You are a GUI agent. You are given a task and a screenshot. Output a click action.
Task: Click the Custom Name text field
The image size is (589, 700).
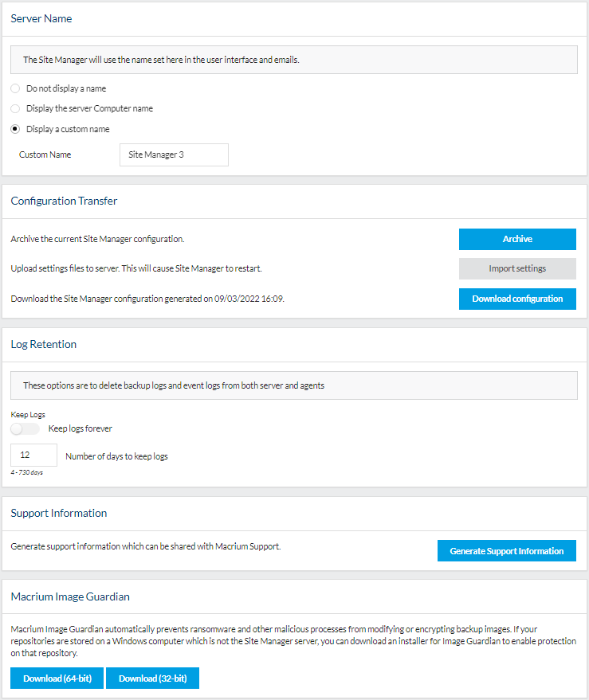pyautogui.click(x=174, y=154)
